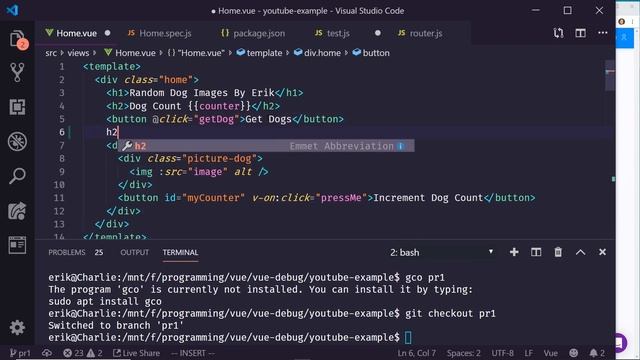The image size is (640, 360).
Task: Split the editor to the right
Action: coord(580,33)
